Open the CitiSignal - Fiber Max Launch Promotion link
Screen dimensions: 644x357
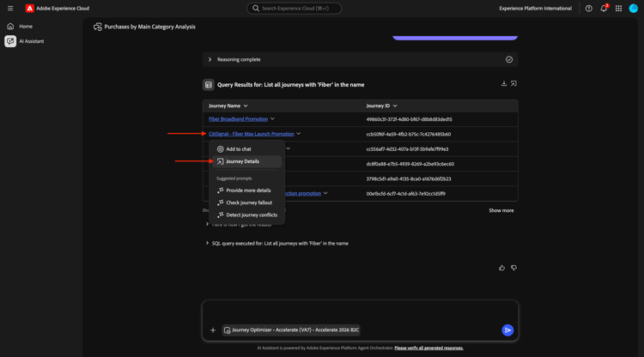pos(252,134)
